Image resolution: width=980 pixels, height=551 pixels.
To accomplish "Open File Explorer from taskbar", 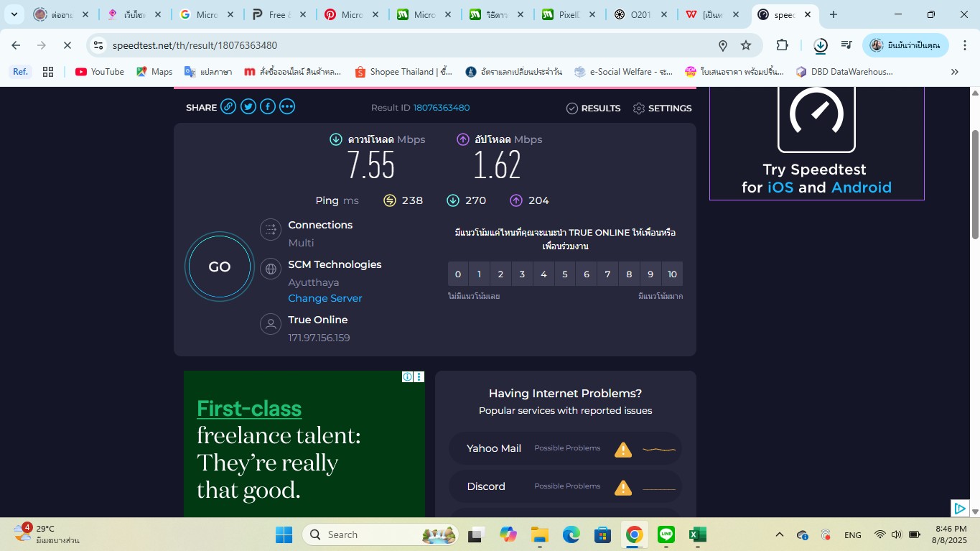I will [540, 534].
